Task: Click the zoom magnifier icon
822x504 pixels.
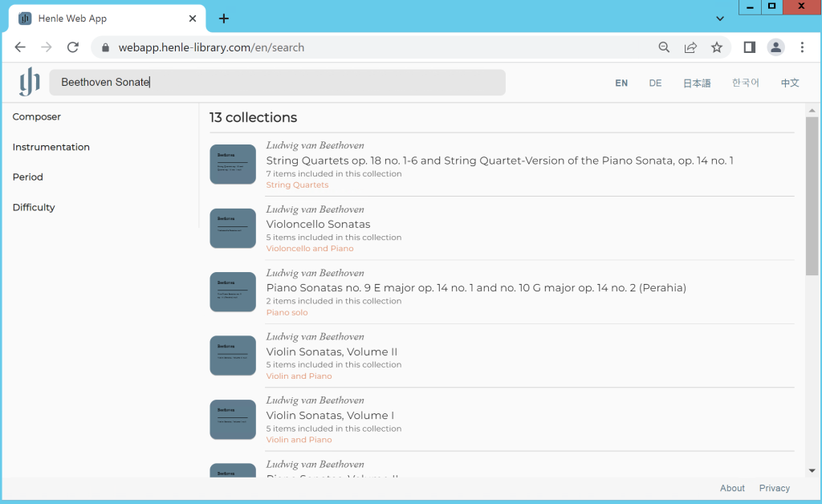Action: 664,47
